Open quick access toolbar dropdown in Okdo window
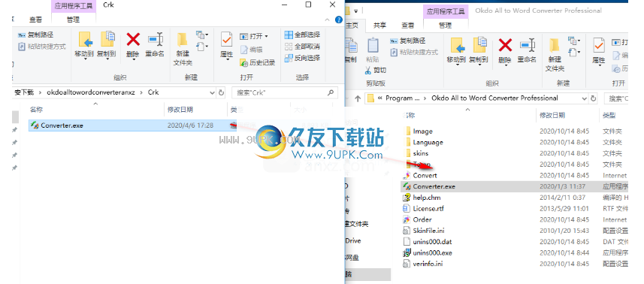The width and height of the screenshot is (644, 284). tap(355, 11)
